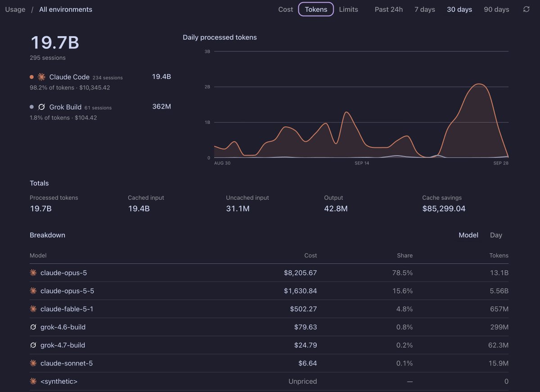Switch breakdown to Day view
The height and width of the screenshot is (392, 540).
click(496, 235)
